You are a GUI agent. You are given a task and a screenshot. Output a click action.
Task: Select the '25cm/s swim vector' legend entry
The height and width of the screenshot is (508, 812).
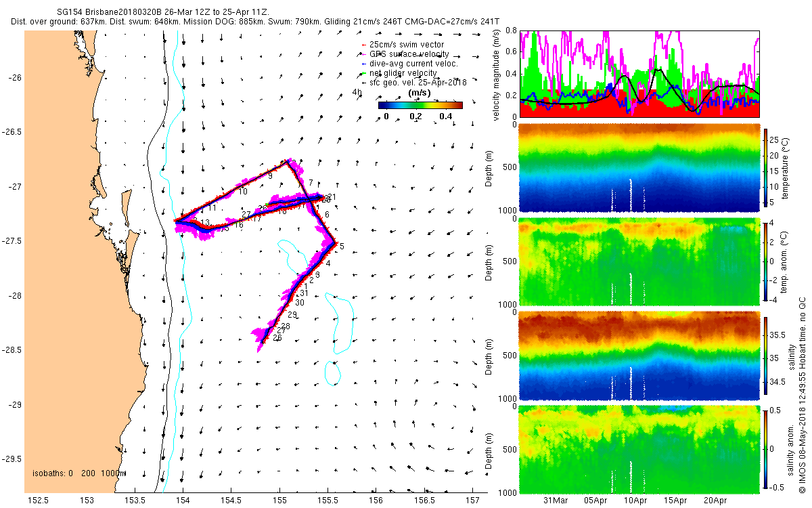click(405, 45)
